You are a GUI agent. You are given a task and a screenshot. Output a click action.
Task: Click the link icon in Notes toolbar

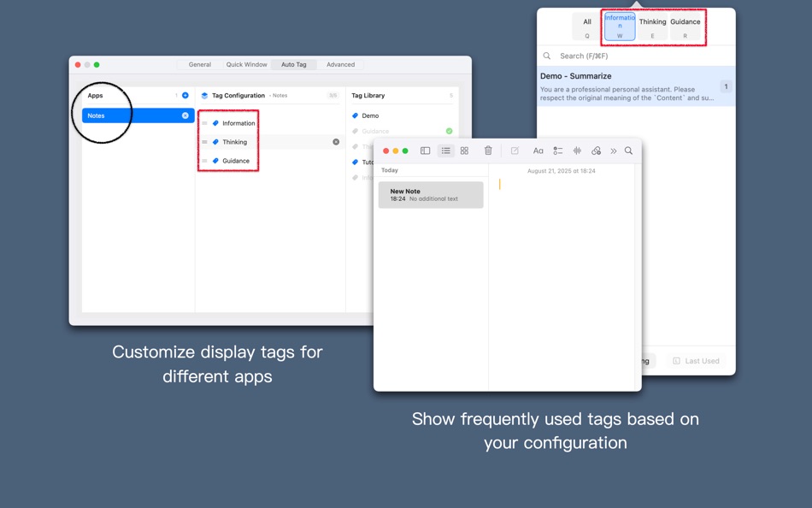597,151
